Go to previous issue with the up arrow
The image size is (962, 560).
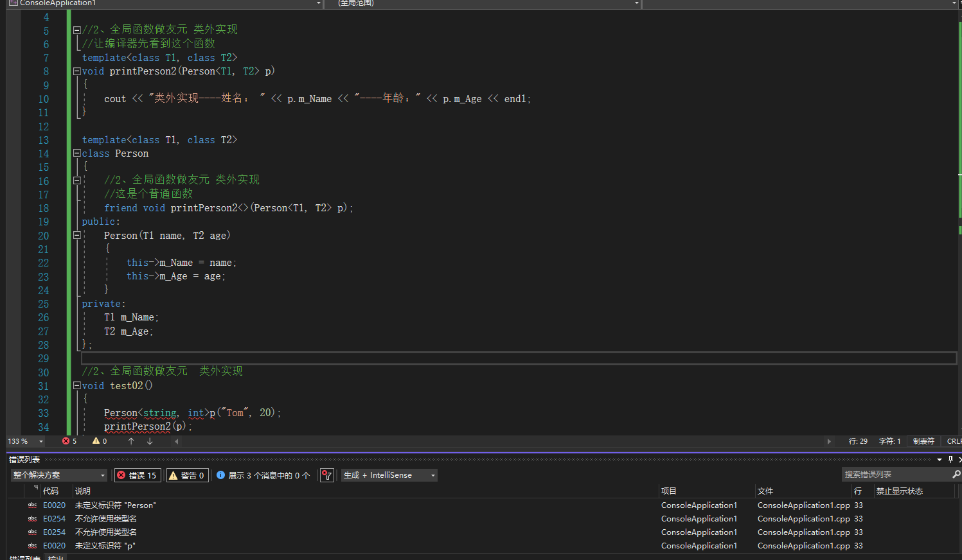click(131, 441)
